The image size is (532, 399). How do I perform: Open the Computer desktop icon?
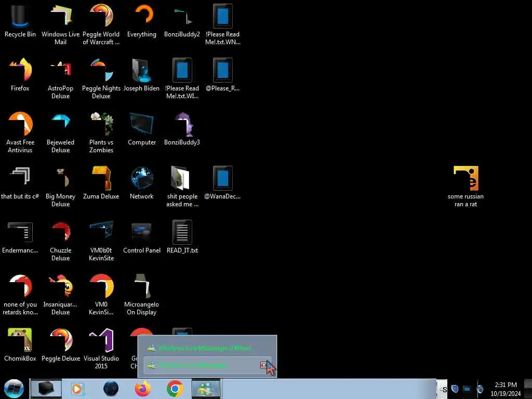click(x=142, y=129)
